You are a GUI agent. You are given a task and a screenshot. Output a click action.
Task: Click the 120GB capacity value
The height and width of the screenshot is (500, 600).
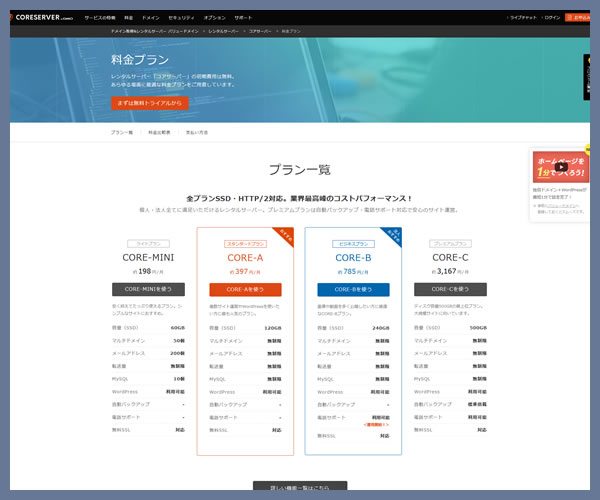pos(273,328)
